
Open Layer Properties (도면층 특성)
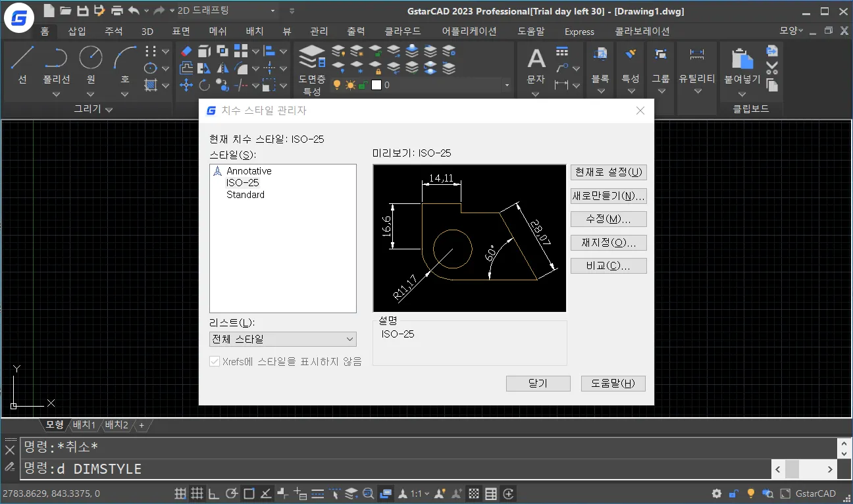click(312, 69)
